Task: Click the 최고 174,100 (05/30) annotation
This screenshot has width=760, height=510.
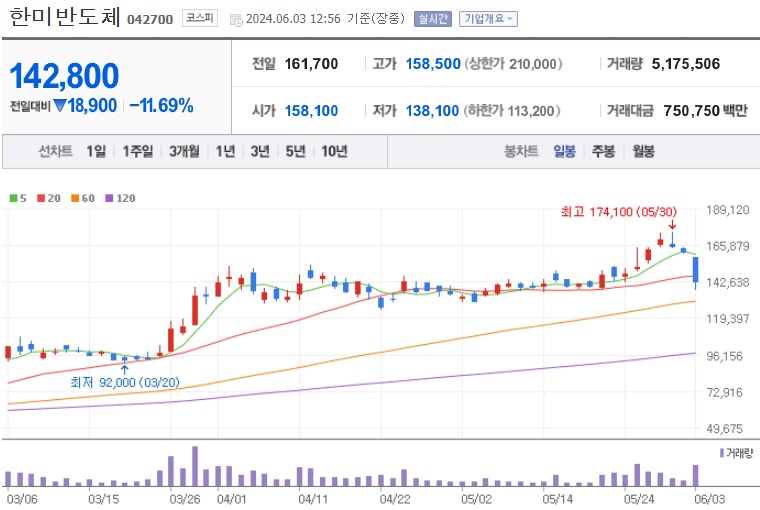Action: 618,212
